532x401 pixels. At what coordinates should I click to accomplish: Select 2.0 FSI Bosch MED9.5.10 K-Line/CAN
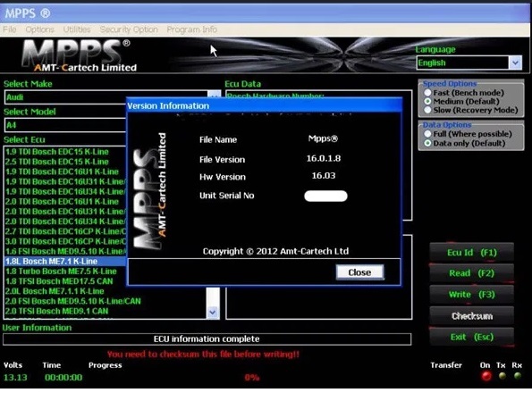click(x=73, y=301)
